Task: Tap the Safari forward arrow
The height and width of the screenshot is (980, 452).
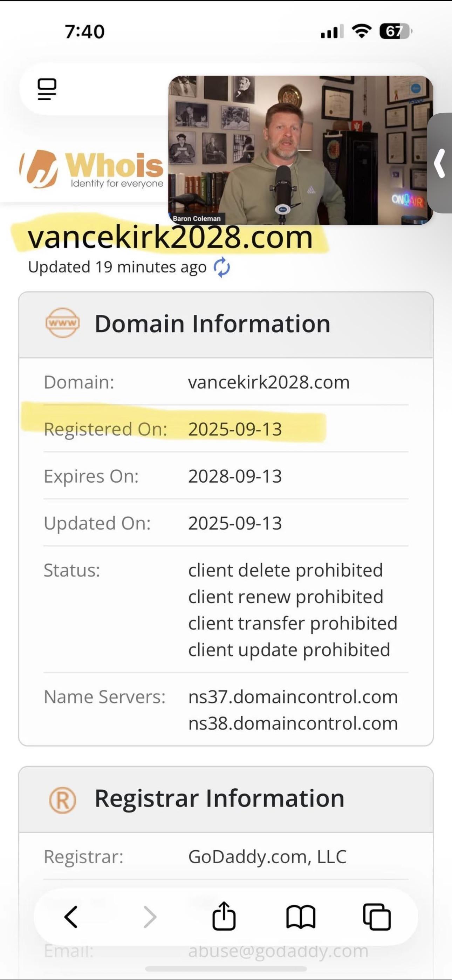Action: point(150,917)
